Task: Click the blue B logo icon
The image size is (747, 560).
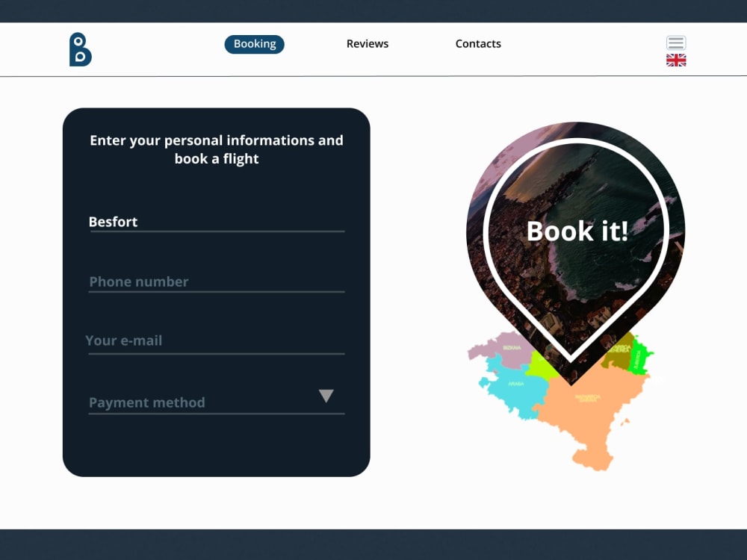Action: tap(78, 49)
